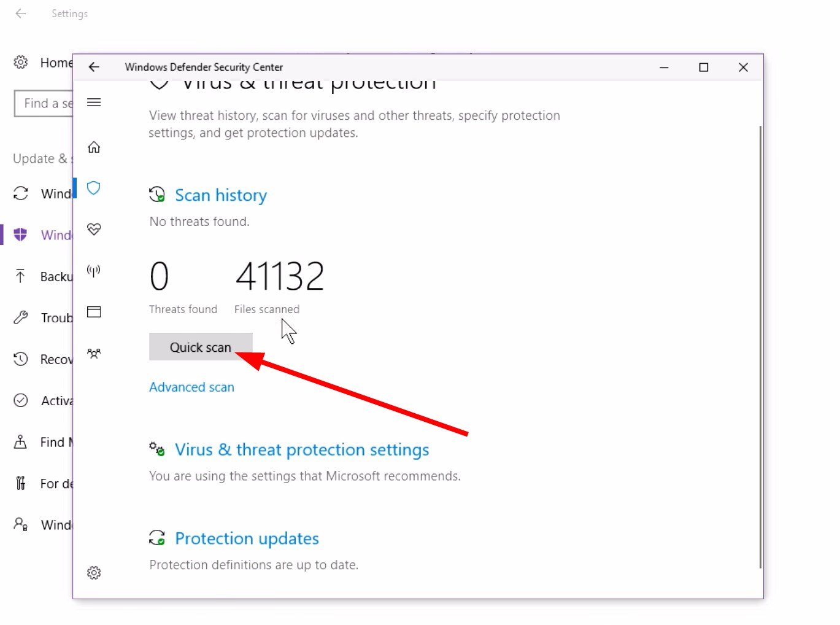
Task: Click the Defender window vertical scrollbar
Action: point(760,347)
